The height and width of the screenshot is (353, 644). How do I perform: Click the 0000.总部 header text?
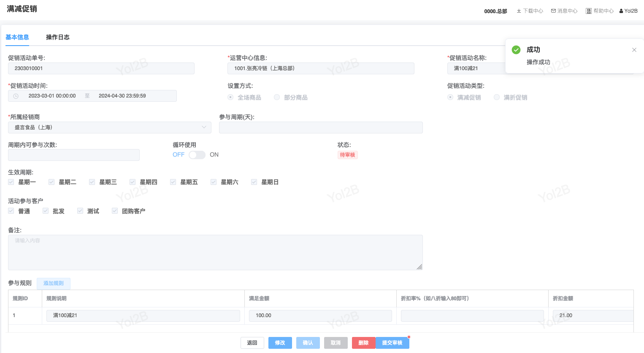tap(495, 11)
